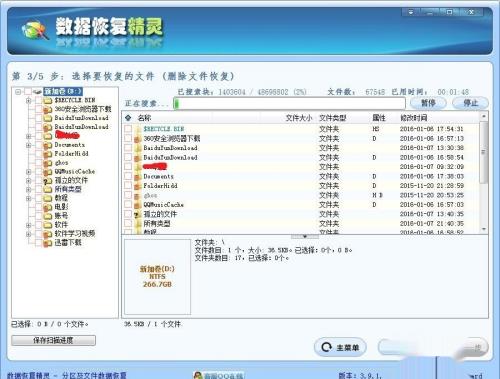Open 数据恢复精灵 - 分区及文件数据恢复 link
The image size is (500, 379).
[x=67, y=376]
